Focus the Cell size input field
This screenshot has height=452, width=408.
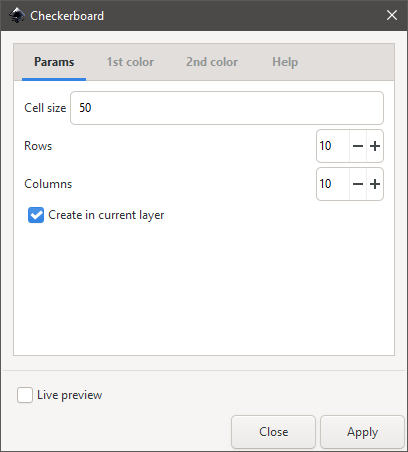pyautogui.click(x=227, y=108)
